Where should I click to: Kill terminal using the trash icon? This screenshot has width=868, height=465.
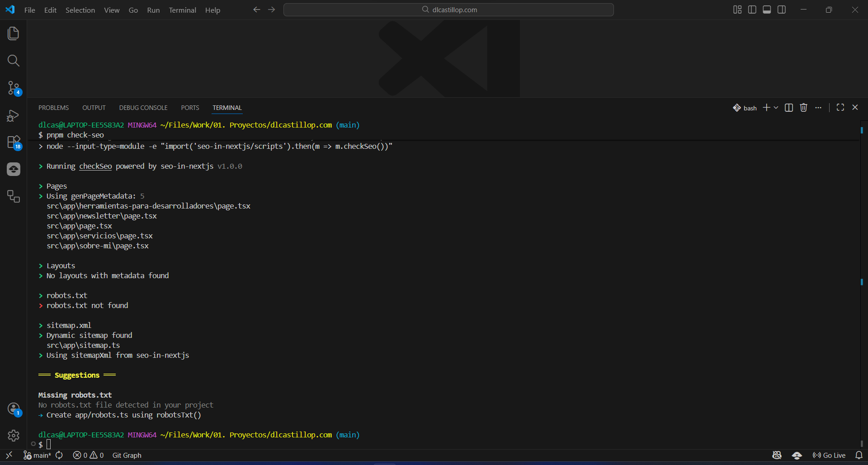pyautogui.click(x=803, y=108)
